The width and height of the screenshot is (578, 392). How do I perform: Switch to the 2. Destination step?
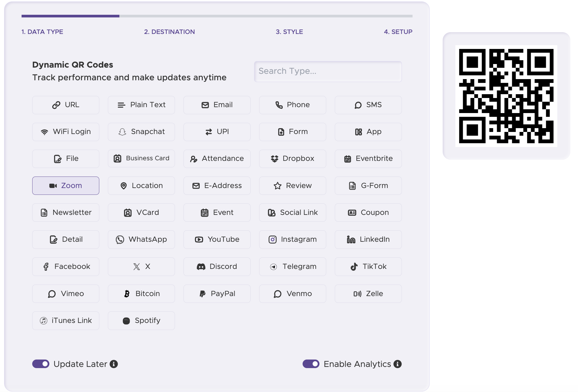click(169, 32)
